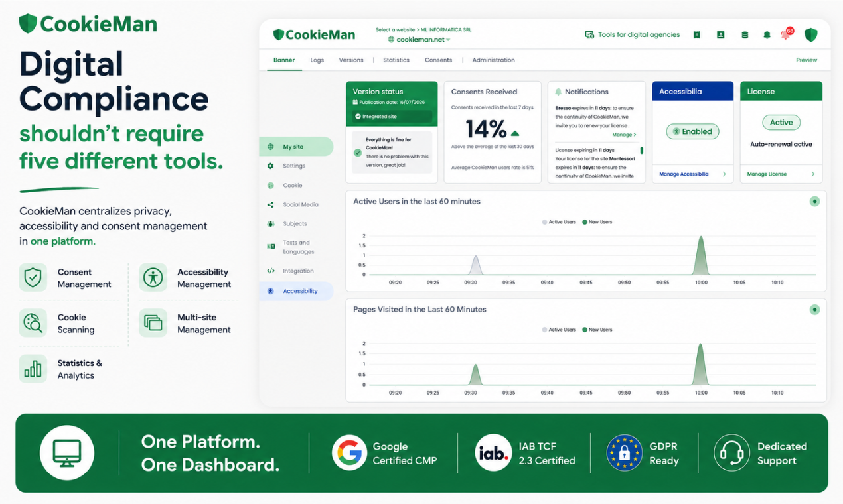Click green status dot on Active Users chart
This screenshot has height=504, width=843.
(x=814, y=202)
